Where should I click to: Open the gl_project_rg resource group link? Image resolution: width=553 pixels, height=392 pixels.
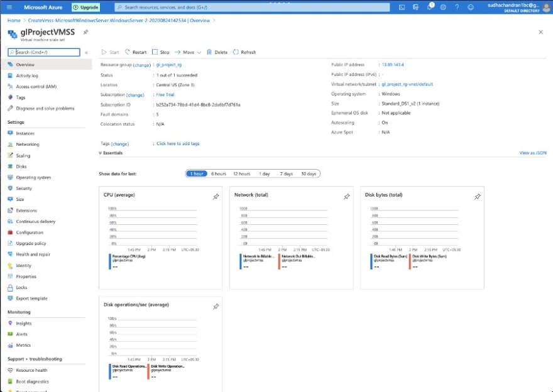pos(169,65)
